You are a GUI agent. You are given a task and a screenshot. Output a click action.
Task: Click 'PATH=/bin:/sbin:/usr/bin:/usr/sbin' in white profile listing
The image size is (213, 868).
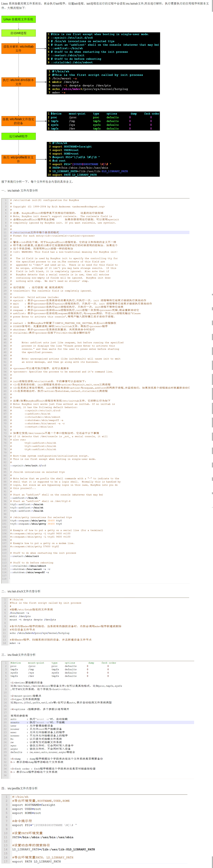pyautogui.click(x=43, y=837)
